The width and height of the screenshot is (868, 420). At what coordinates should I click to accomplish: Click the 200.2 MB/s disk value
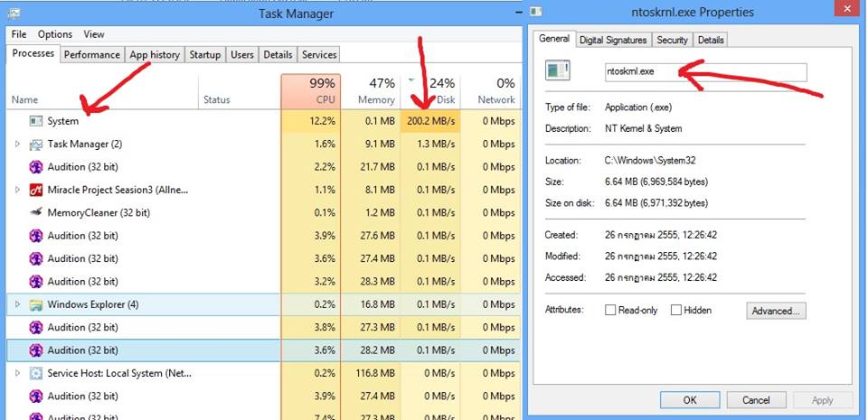point(430,121)
